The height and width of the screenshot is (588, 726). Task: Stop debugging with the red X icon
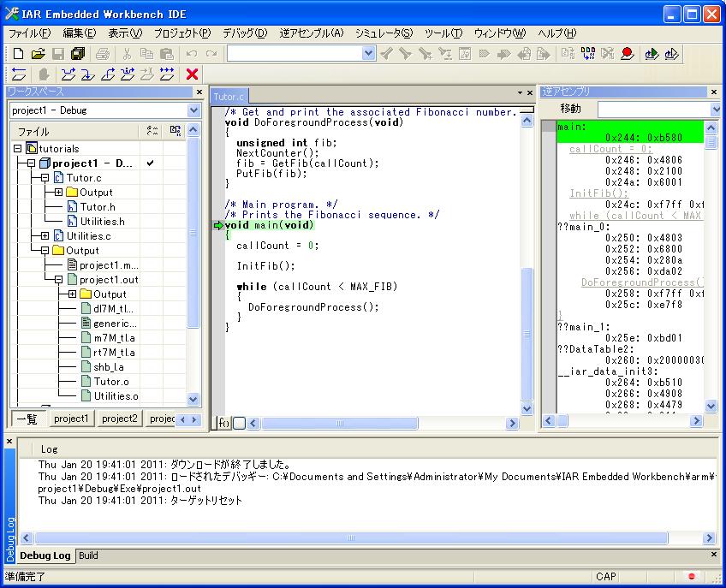pyautogui.click(x=192, y=74)
